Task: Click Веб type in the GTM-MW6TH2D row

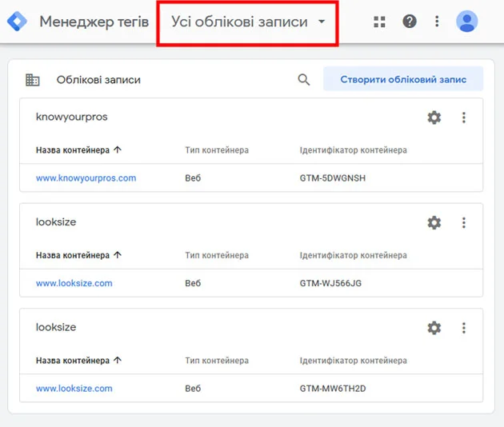Action: click(193, 389)
